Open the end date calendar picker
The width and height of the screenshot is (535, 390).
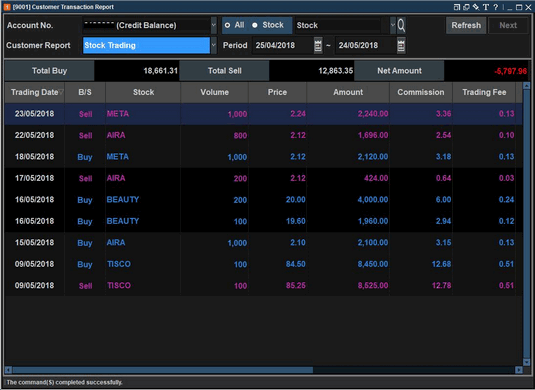pyautogui.click(x=401, y=45)
